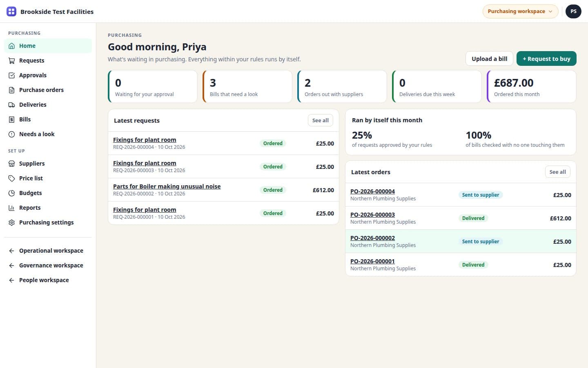Click the Requests cart icon
588x368 pixels.
click(12, 61)
